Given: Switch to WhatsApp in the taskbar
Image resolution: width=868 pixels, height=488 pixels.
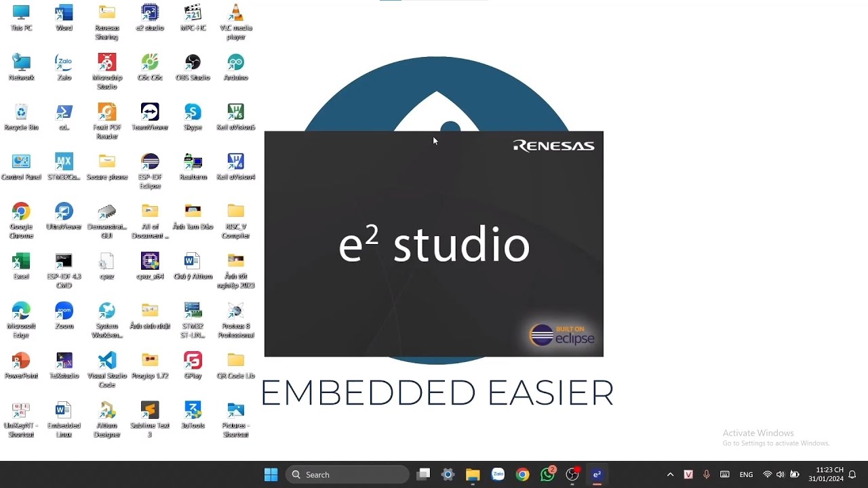Looking at the screenshot, I should pos(548,474).
